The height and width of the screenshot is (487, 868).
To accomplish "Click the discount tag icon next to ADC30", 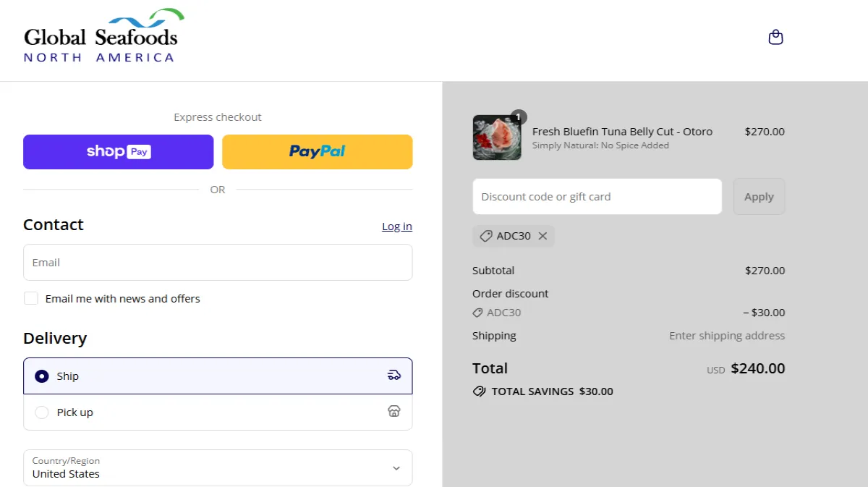I will [x=478, y=312].
